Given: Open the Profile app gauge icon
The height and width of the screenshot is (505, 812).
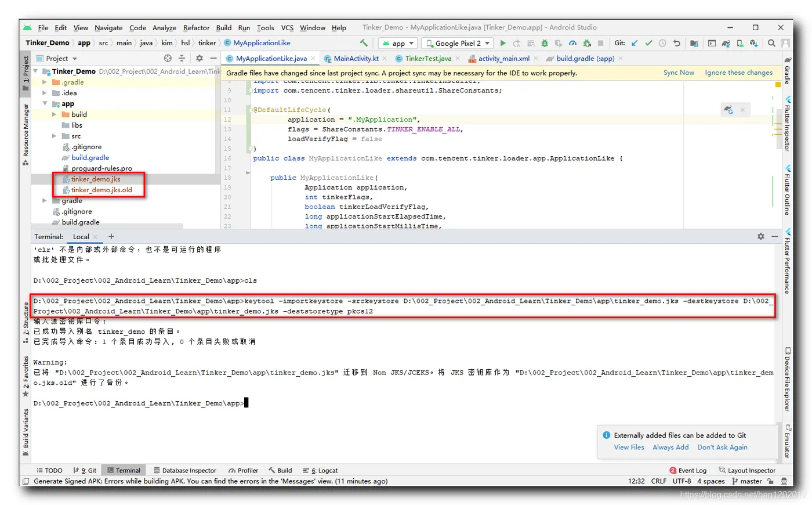Looking at the screenshot, I should [x=572, y=43].
